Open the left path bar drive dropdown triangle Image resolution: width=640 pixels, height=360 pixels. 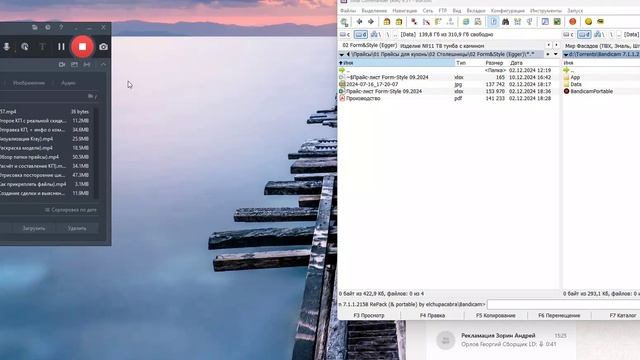coord(342,54)
